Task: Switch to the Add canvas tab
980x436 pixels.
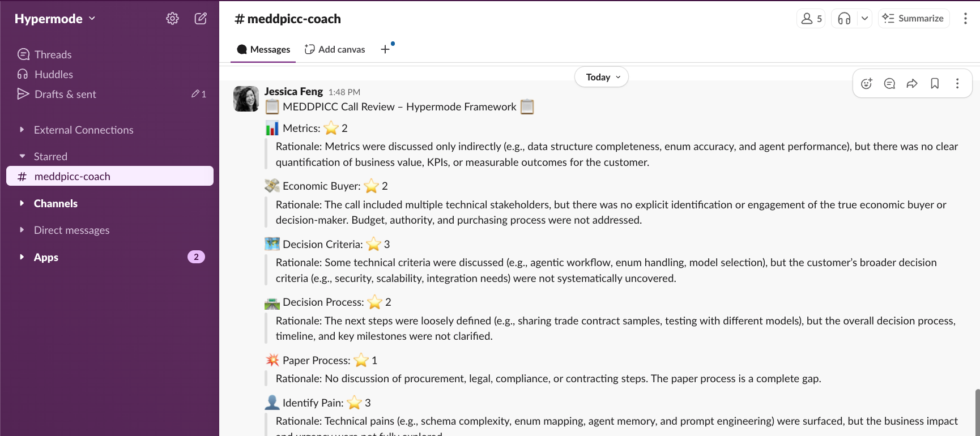Action: coord(335,49)
